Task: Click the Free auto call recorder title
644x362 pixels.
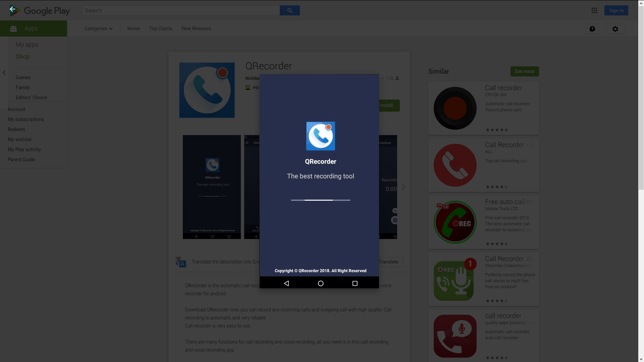Action: point(509,202)
